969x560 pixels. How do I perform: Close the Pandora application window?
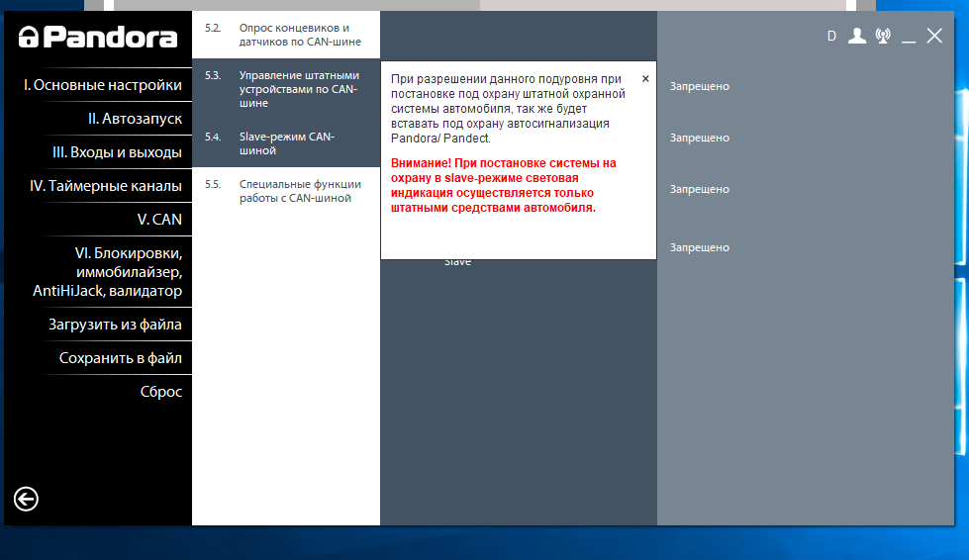[934, 36]
